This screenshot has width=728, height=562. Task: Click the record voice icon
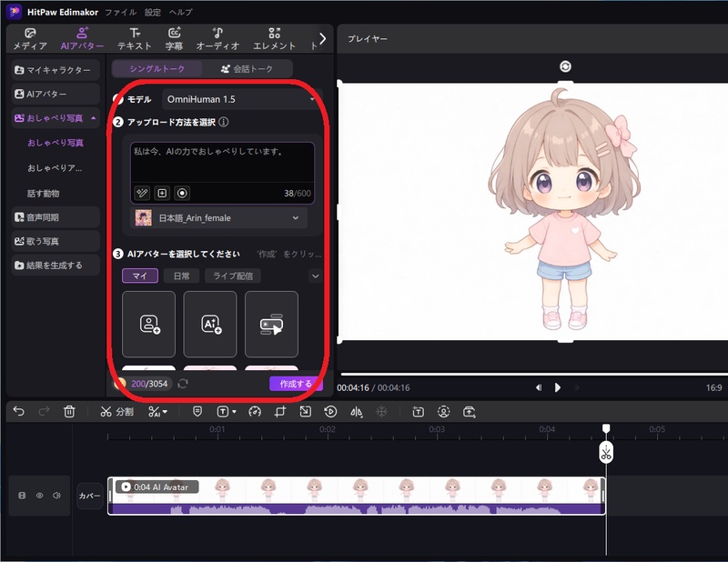pyautogui.click(x=183, y=193)
